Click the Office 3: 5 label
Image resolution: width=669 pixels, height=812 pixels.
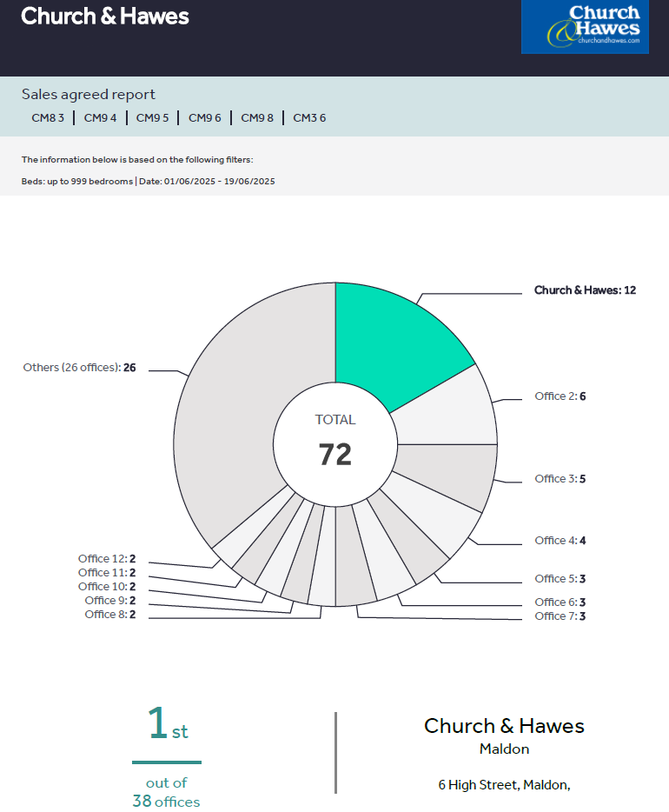[x=560, y=479]
